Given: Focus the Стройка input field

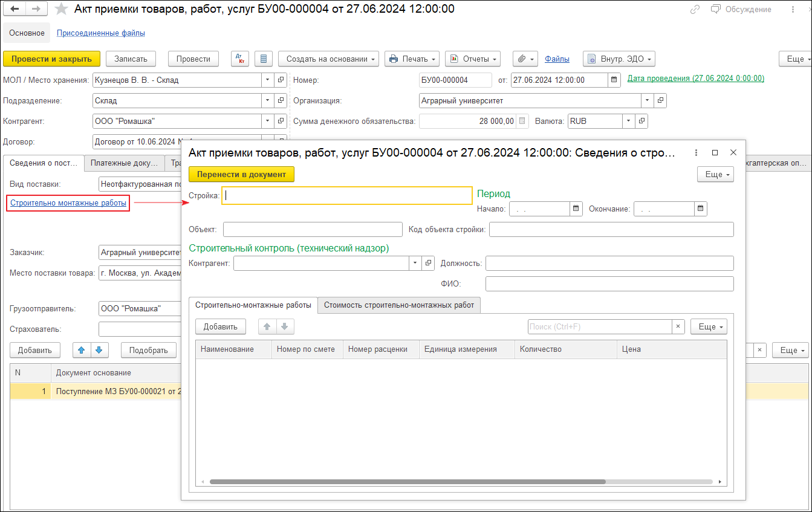Looking at the screenshot, I should point(347,195).
